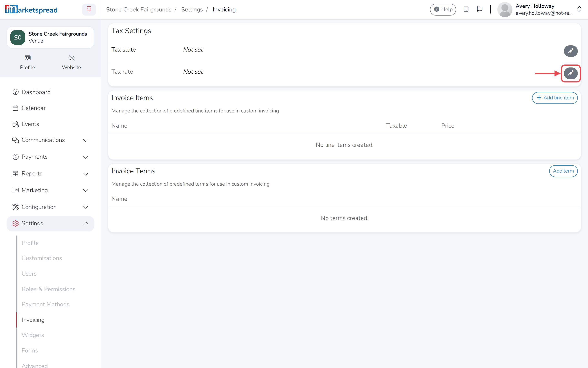
Task: Open Widgets settings
Action: [33, 335]
